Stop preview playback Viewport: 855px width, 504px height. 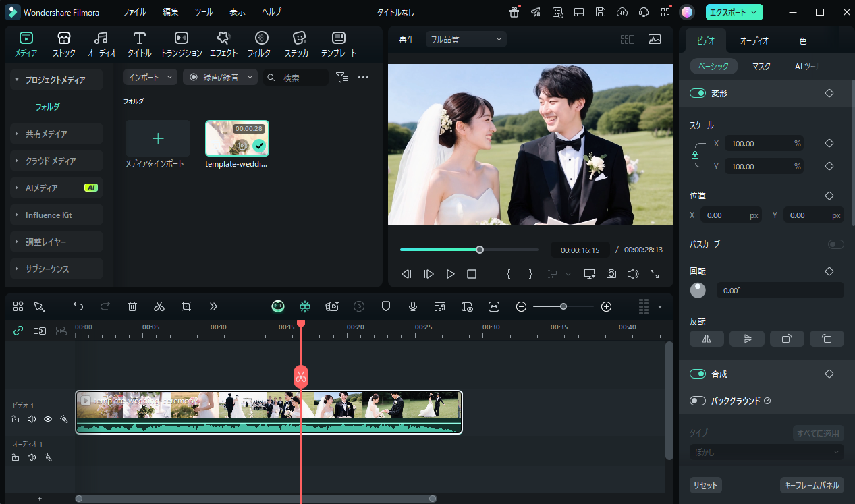point(472,274)
